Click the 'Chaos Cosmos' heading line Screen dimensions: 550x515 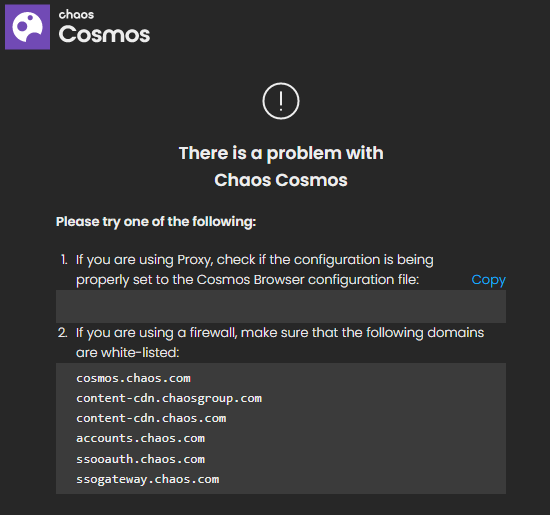(281, 180)
